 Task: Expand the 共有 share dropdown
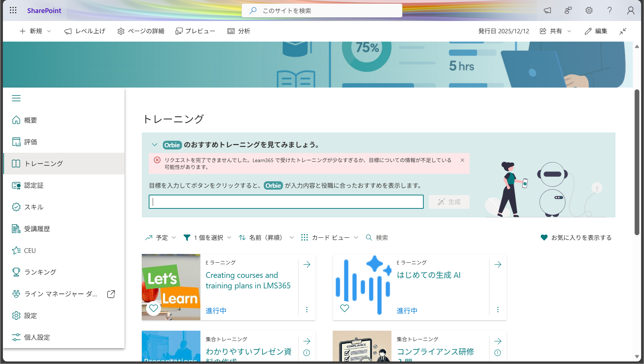[x=555, y=31]
